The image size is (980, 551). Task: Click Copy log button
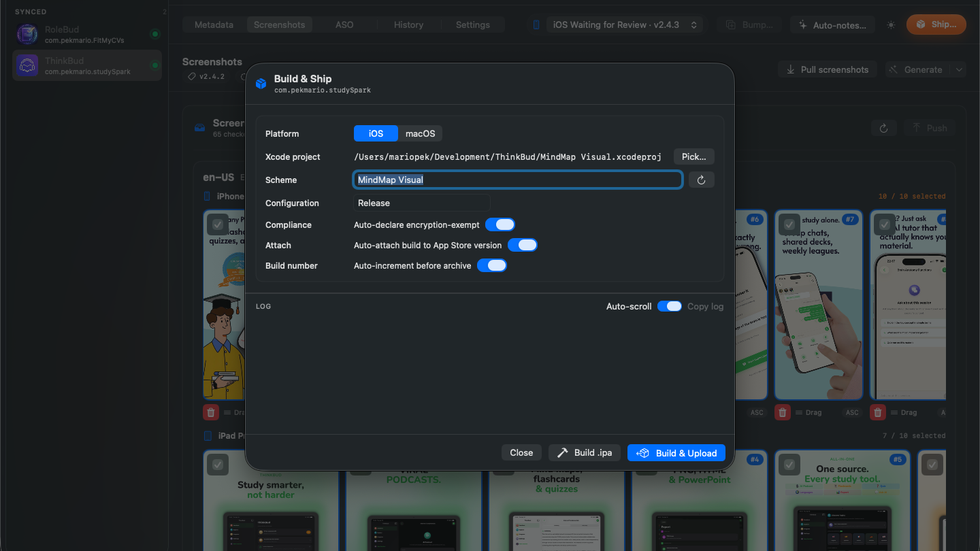[705, 306]
